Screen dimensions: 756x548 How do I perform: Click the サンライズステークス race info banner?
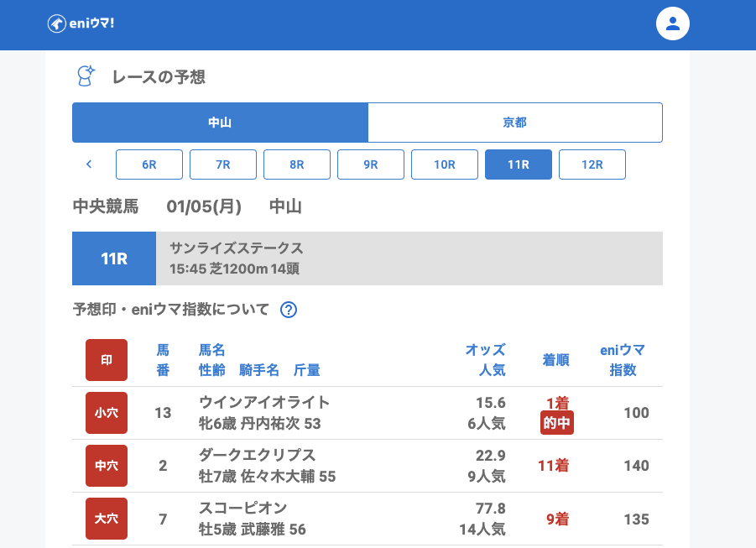(x=409, y=258)
